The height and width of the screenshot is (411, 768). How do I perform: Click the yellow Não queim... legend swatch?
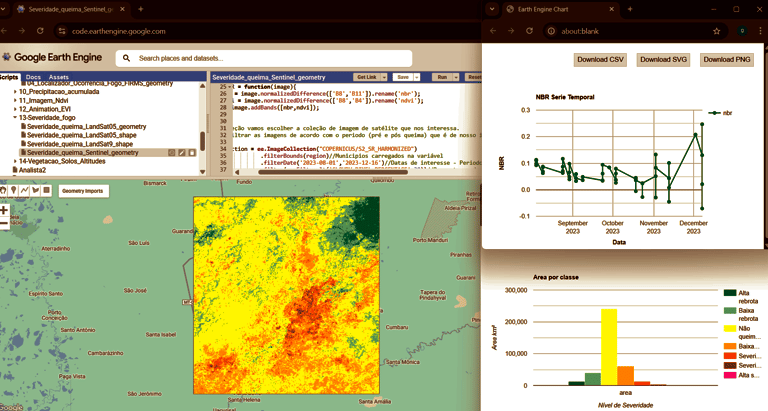(730, 329)
